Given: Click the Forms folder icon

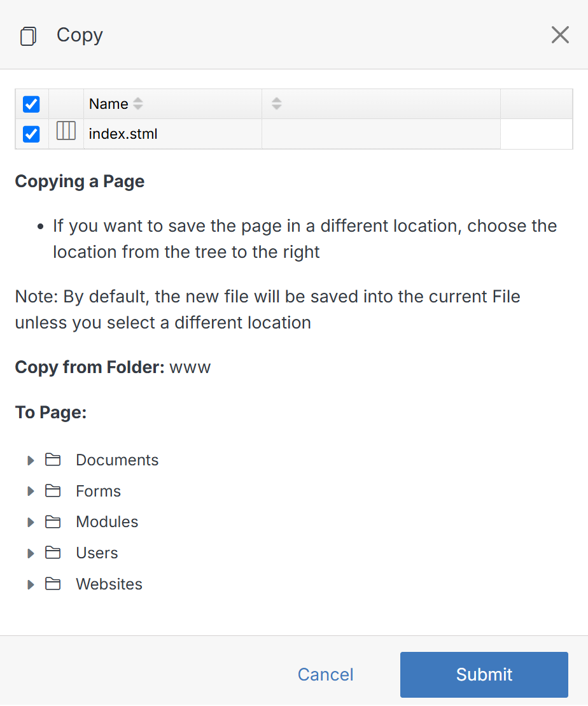Looking at the screenshot, I should pos(53,491).
